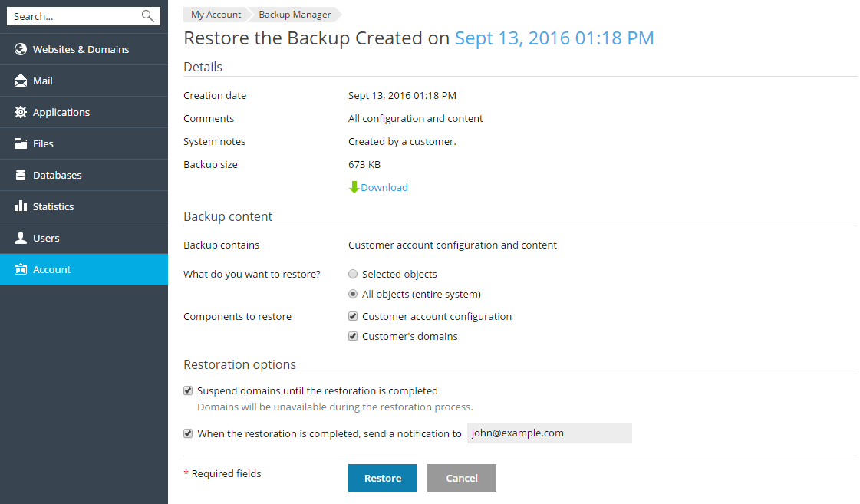860x504 pixels.
Task: Open Websites & Domains from the sidebar
Action: pyautogui.click(x=18, y=48)
